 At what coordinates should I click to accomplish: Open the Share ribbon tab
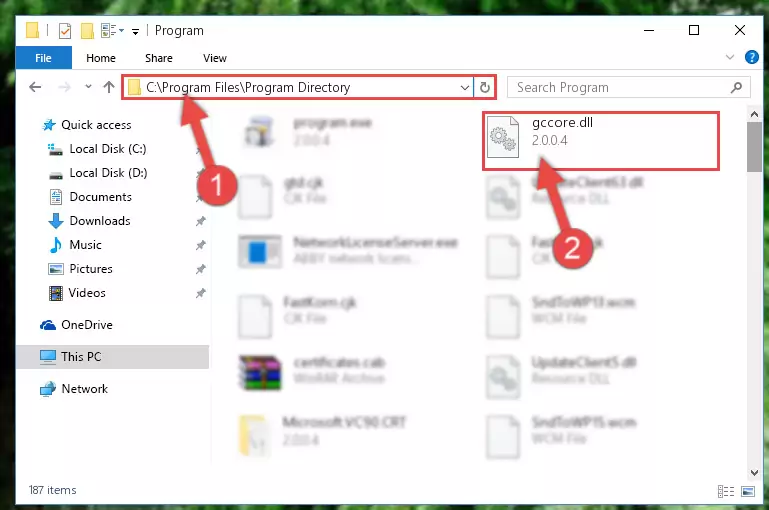pyautogui.click(x=159, y=58)
